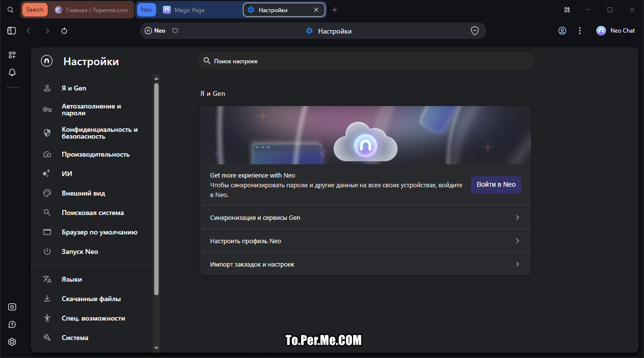644x358 pixels.
Task: Open the Neo Chat panel
Action: (x=616, y=31)
